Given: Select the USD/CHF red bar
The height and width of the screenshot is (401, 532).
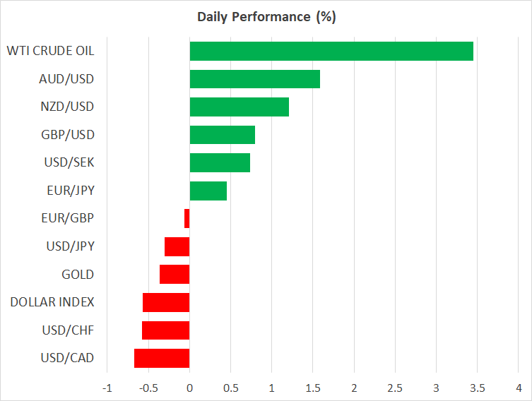Looking at the screenshot, I should pyautogui.click(x=165, y=330).
